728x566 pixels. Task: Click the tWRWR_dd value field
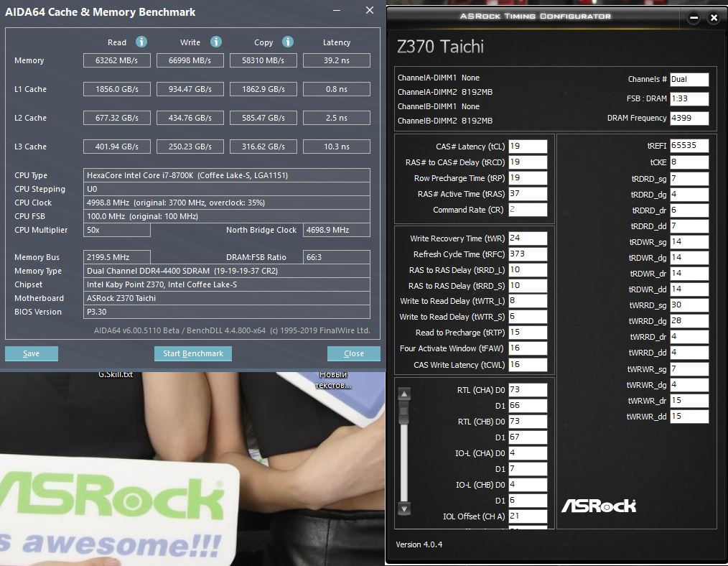tap(689, 417)
